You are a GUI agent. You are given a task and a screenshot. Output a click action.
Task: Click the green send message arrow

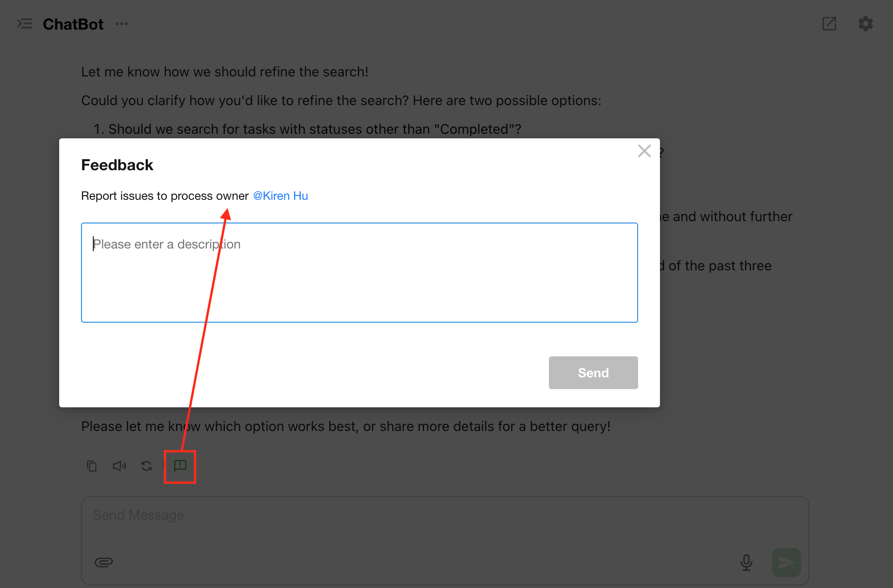pyautogui.click(x=786, y=562)
